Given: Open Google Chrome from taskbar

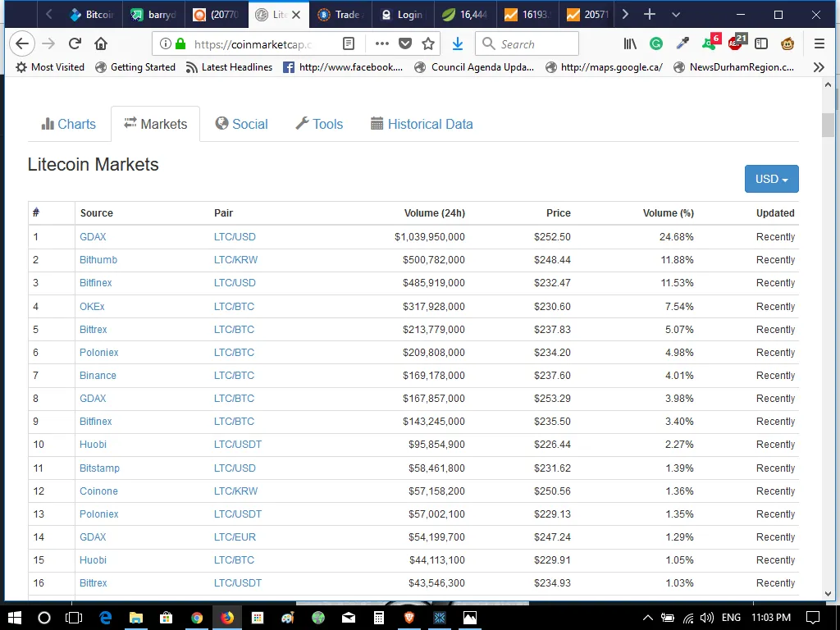Looking at the screenshot, I should pyautogui.click(x=197, y=618).
